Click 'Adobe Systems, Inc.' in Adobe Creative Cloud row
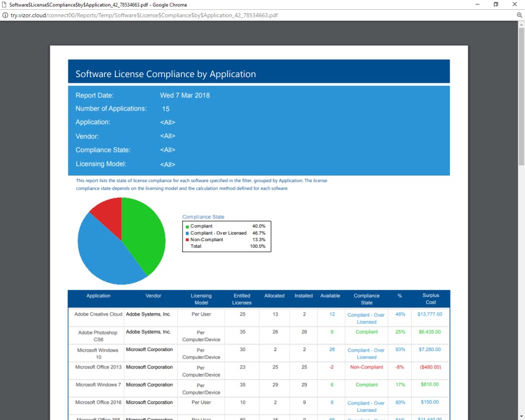Image resolution: width=525 pixels, height=420 pixels. pos(148,314)
